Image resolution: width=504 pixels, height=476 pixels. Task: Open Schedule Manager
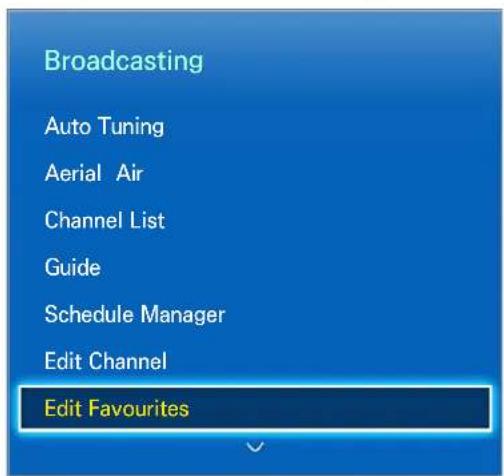(135, 315)
